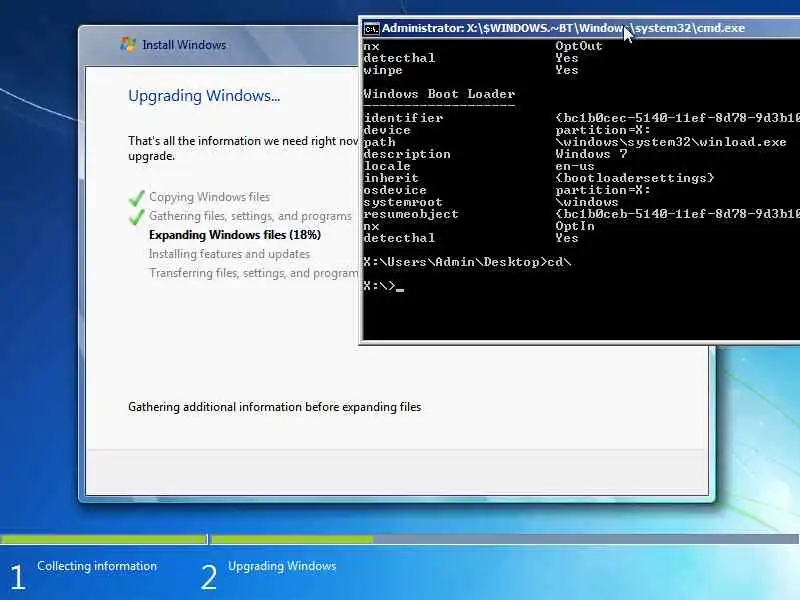Viewport: 800px width, 600px height.
Task: Click the 'Windows 7' description value in cmd
Action: coord(591,154)
